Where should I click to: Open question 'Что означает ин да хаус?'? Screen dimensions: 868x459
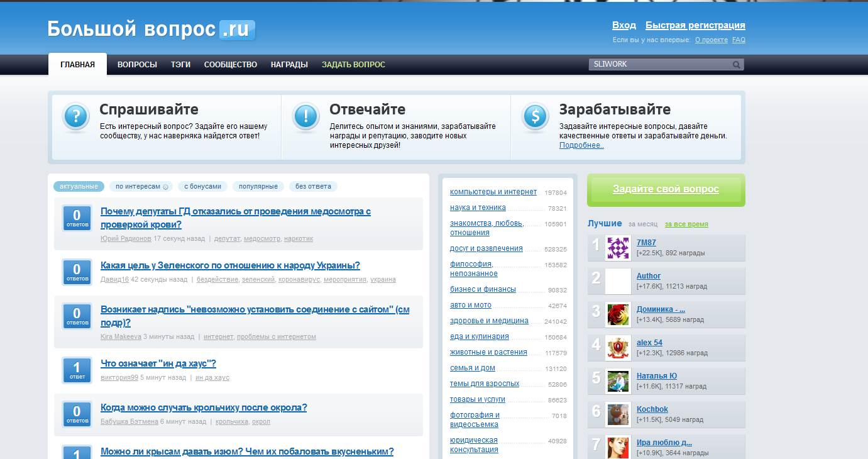(x=158, y=364)
